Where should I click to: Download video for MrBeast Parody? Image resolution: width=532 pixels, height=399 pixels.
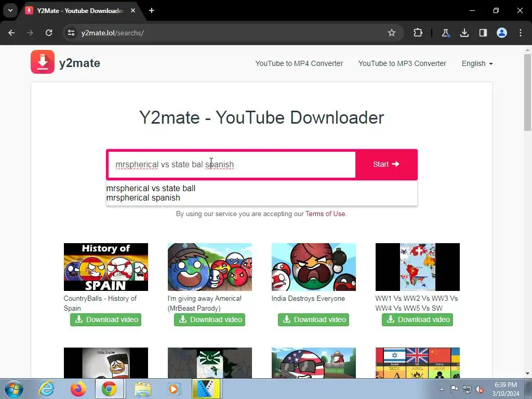point(210,320)
